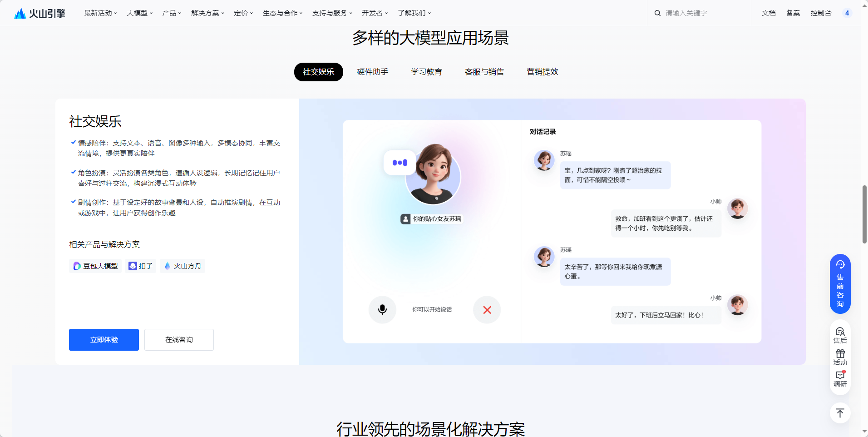The image size is (868, 437).
Task: Expand 支持与服务 menu
Action: click(332, 13)
